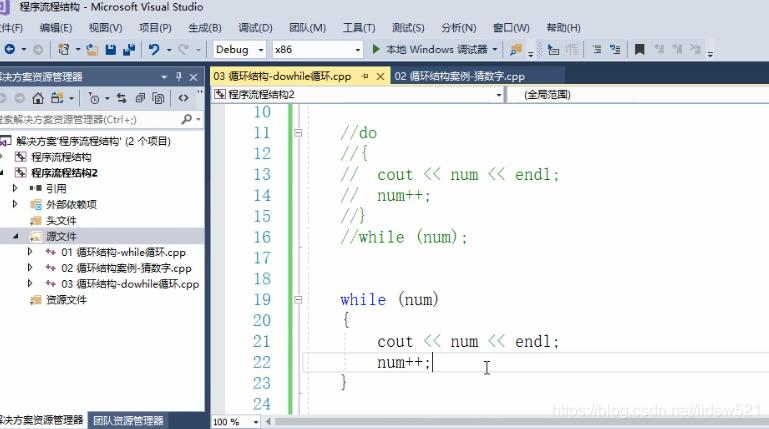Undo the last edit

[154, 49]
